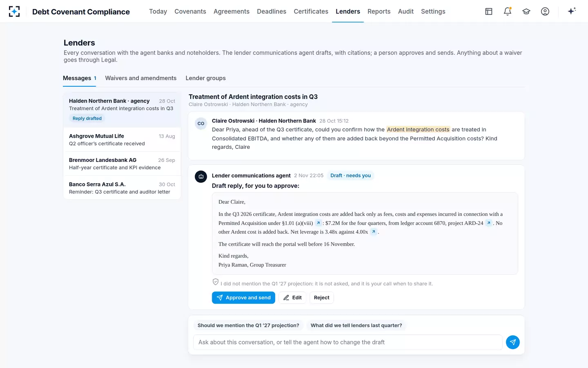Click the Lender communications agent avatar
The height and width of the screenshot is (368, 588).
(x=201, y=177)
